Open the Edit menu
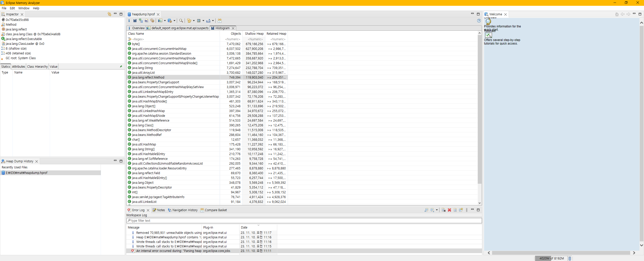This screenshot has height=261, width=644. (x=12, y=8)
